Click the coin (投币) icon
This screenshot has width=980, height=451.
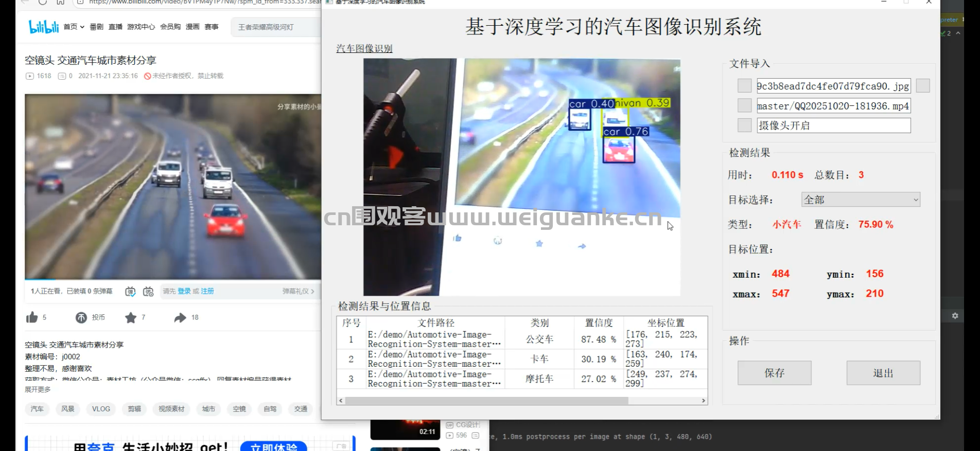tap(81, 317)
